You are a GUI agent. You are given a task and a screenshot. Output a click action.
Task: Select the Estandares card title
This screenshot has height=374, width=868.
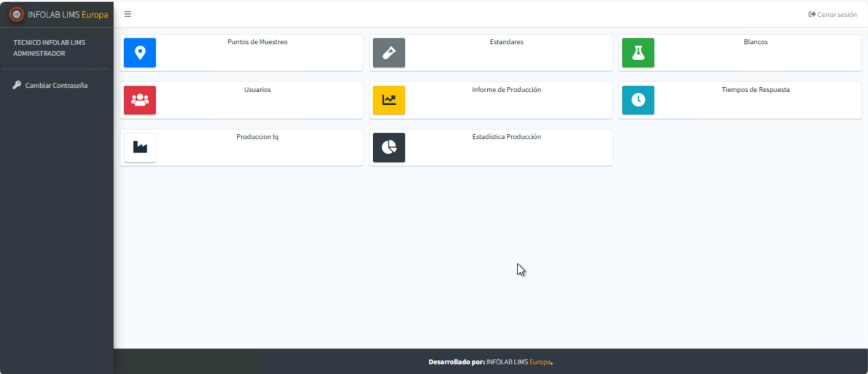coord(506,42)
